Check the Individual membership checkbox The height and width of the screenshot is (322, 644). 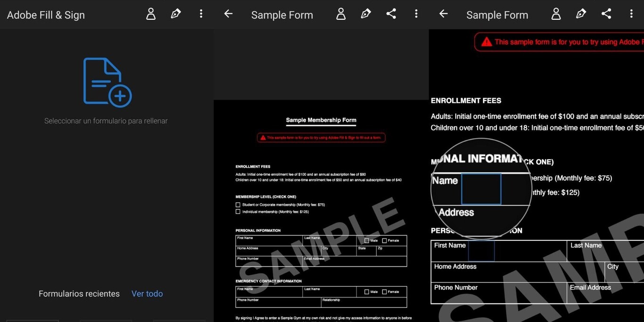(x=238, y=211)
